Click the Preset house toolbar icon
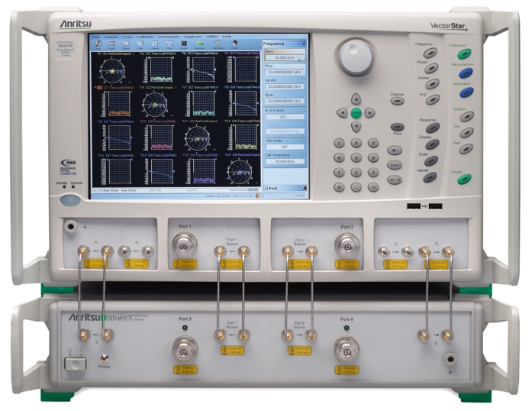Screen dimensions: 532x411 (x=234, y=44)
